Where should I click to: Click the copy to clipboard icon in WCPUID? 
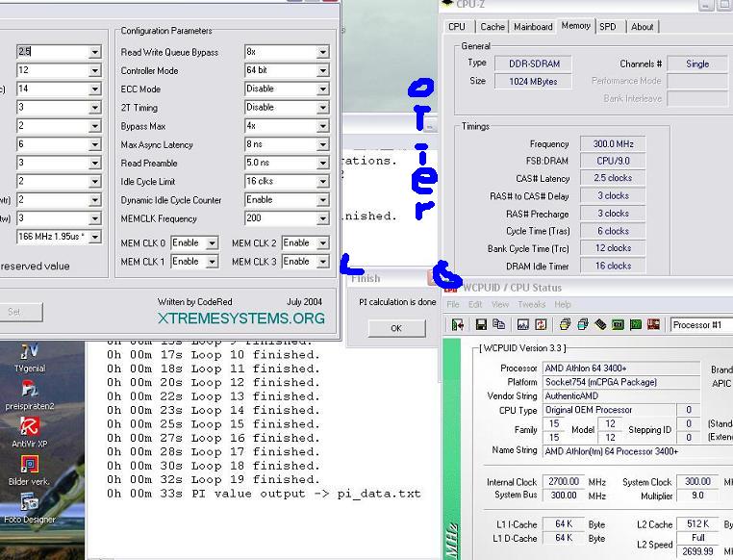coord(499,324)
